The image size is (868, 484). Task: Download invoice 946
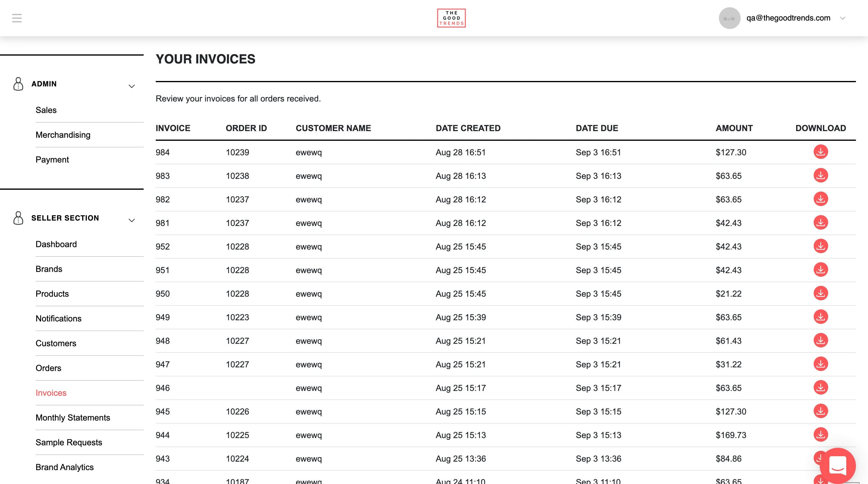[x=821, y=388]
